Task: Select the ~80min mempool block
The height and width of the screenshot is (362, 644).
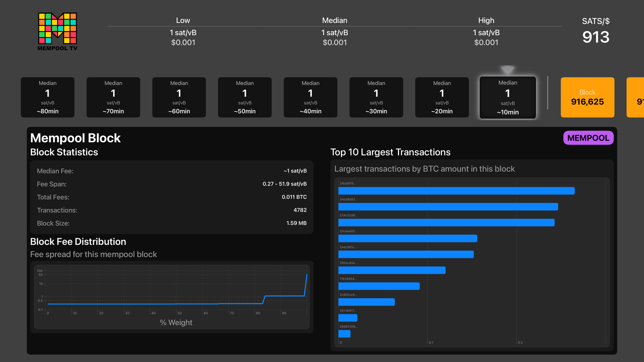Action: coord(48,97)
